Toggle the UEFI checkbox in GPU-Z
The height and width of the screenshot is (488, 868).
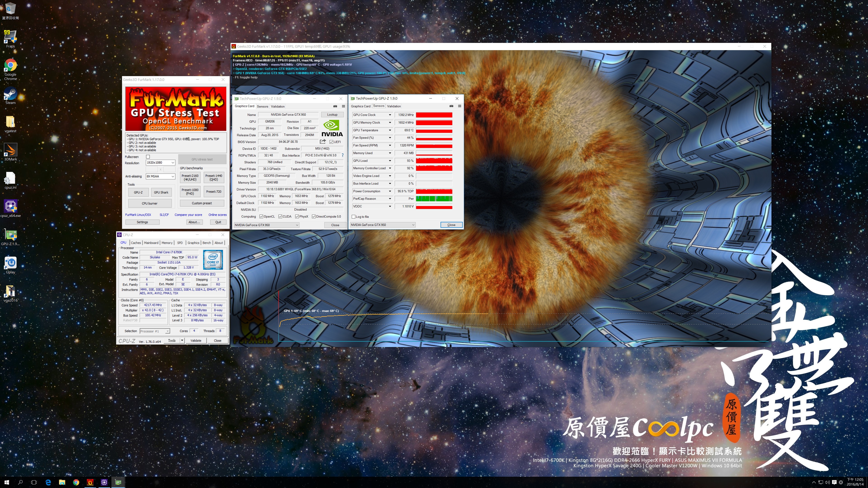331,142
